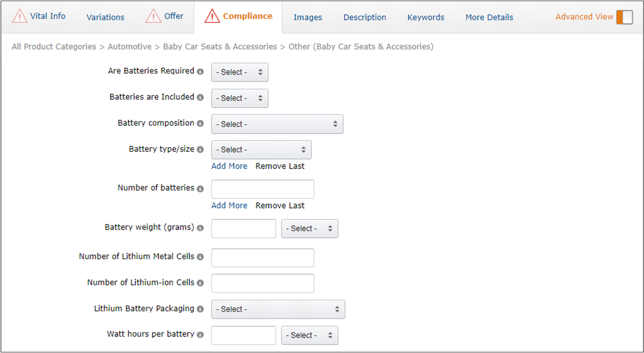
Task: Toggle the Advanced View switch
Action: (x=624, y=17)
